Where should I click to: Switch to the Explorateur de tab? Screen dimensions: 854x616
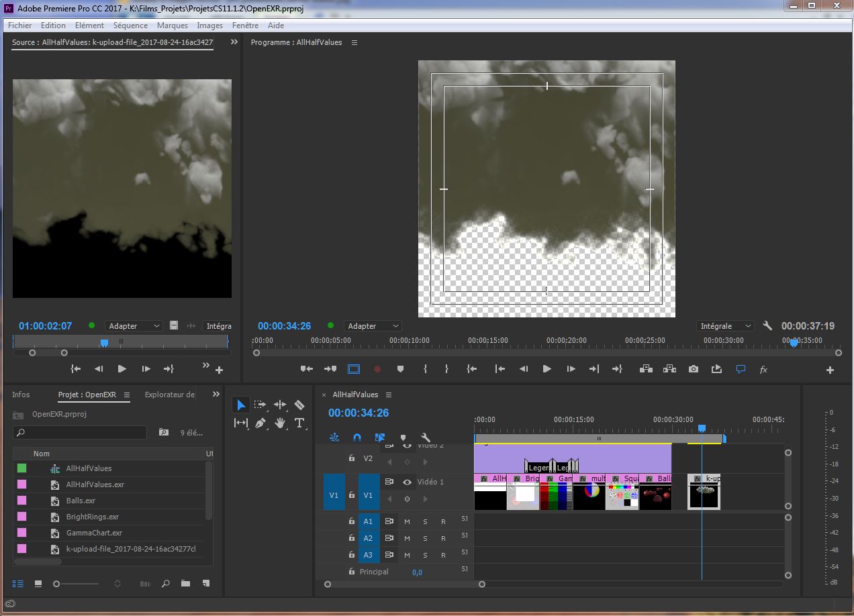[170, 395]
